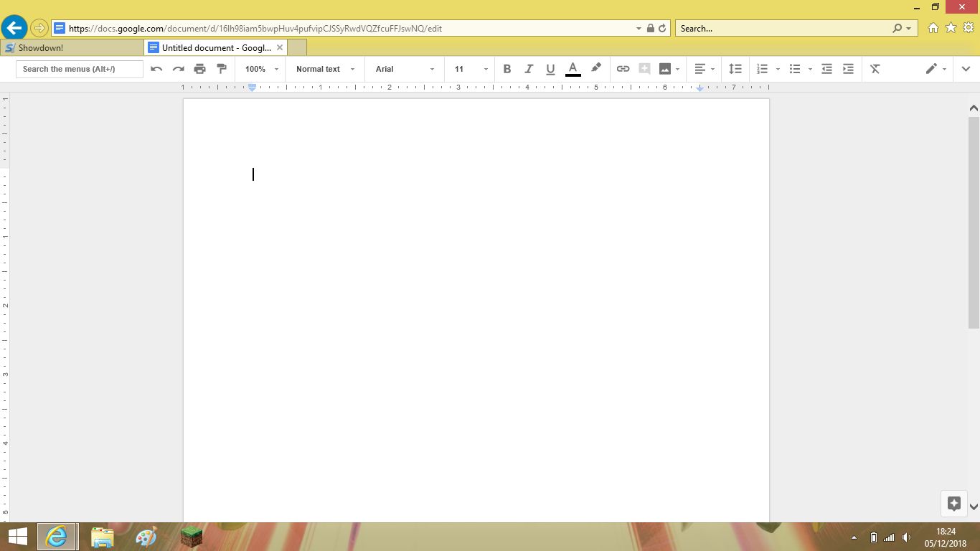980x551 pixels.
Task: Print the document with printer icon
Action: pyautogui.click(x=199, y=69)
